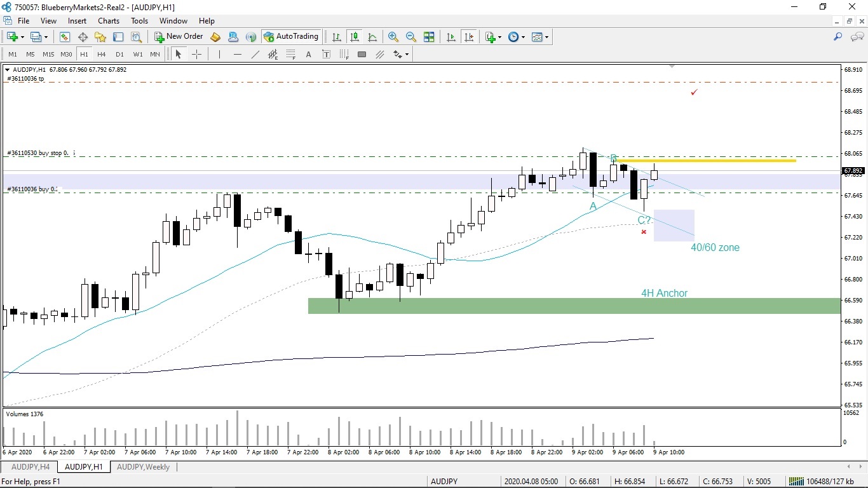Toggle chart auto scroll

point(451,37)
